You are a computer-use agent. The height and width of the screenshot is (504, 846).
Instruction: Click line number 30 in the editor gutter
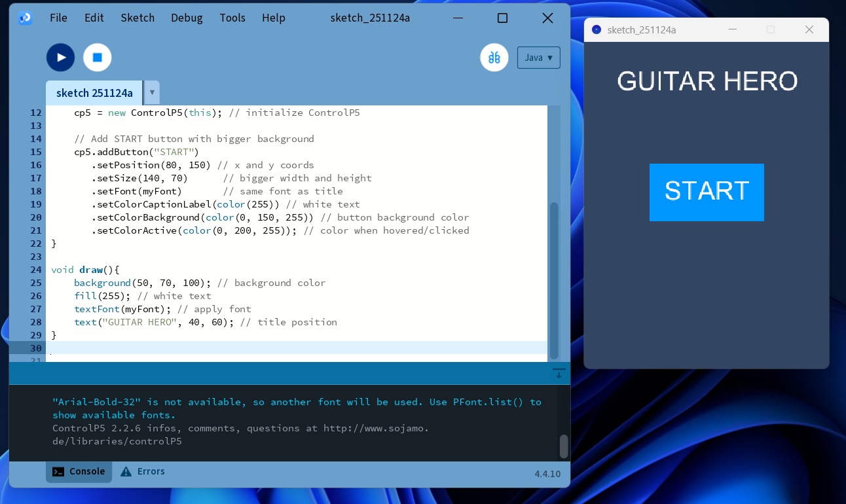tap(35, 348)
